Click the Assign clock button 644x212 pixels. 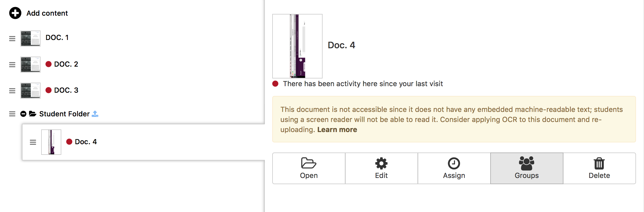[x=454, y=168]
